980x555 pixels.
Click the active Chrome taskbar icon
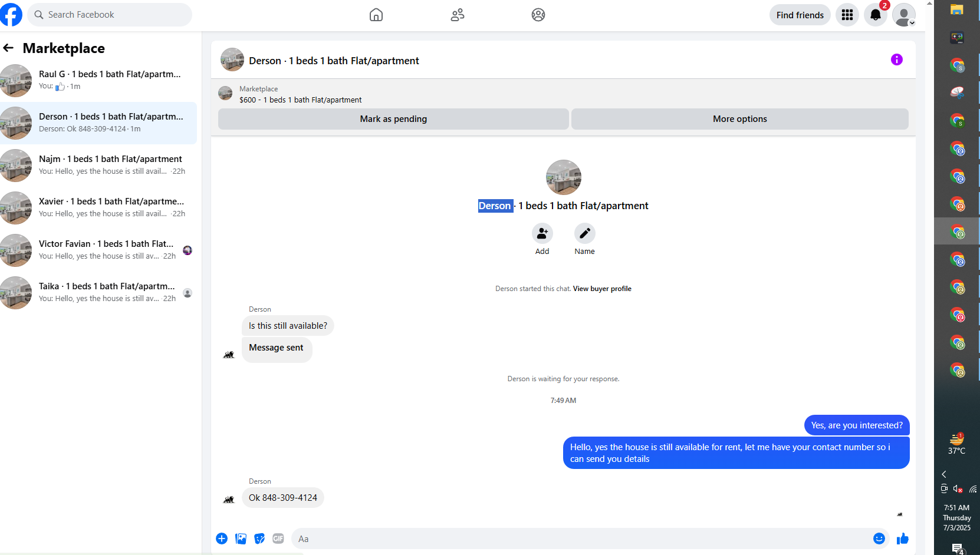pos(957,232)
